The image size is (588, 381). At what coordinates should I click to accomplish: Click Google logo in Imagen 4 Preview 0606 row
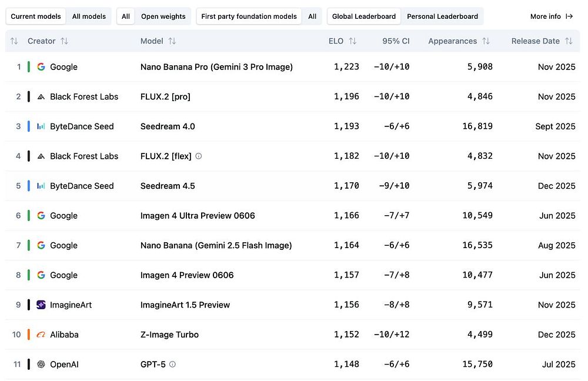[x=41, y=275]
